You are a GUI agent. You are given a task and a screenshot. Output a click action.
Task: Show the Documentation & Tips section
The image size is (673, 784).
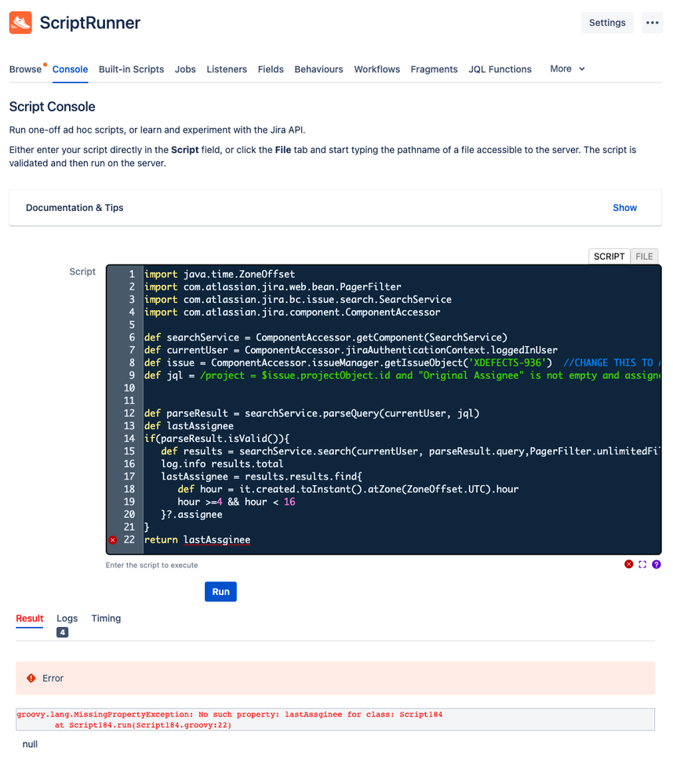624,207
